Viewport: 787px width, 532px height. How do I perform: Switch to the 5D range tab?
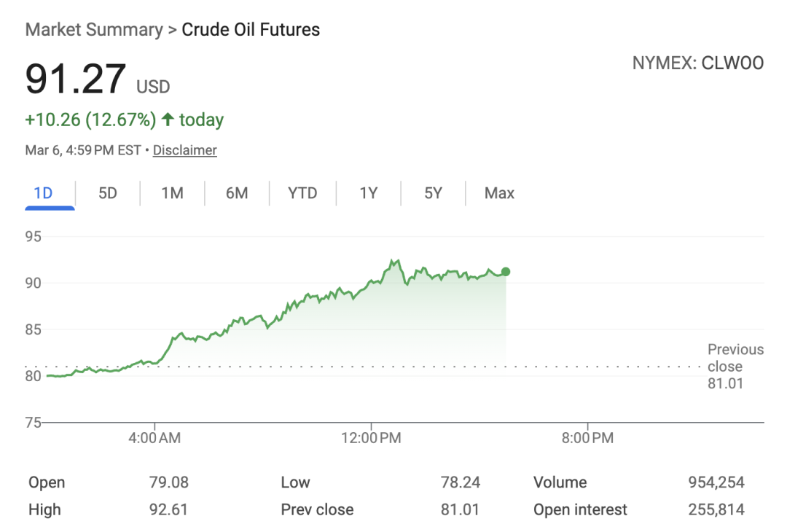(x=108, y=193)
